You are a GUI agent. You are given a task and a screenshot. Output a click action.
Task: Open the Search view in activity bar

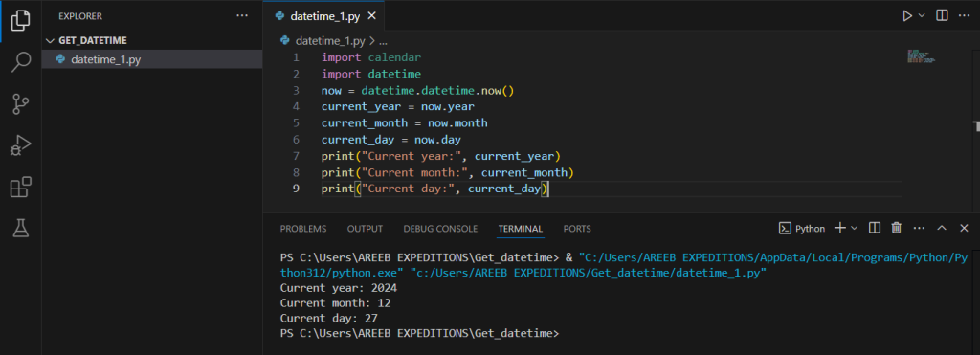(21, 62)
